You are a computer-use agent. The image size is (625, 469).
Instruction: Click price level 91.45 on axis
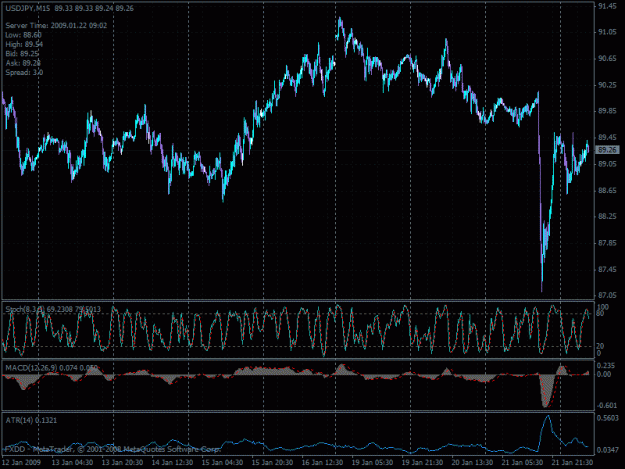coord(607,7)
